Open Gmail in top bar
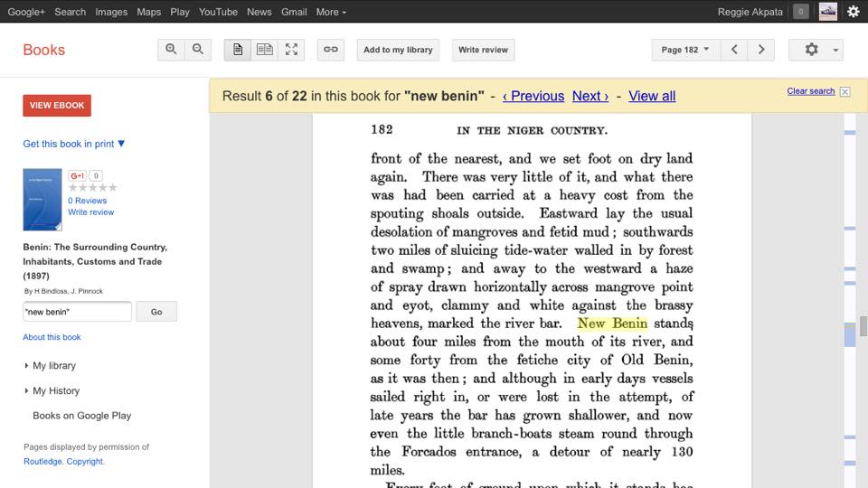The image size is (868, 488). pos(294,12)
